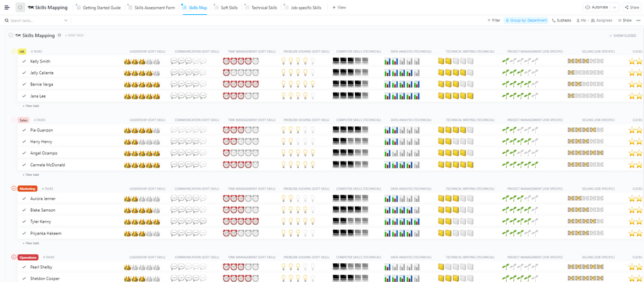Toggle the status checkmark for Jelly Caliente

click(24, 73)
